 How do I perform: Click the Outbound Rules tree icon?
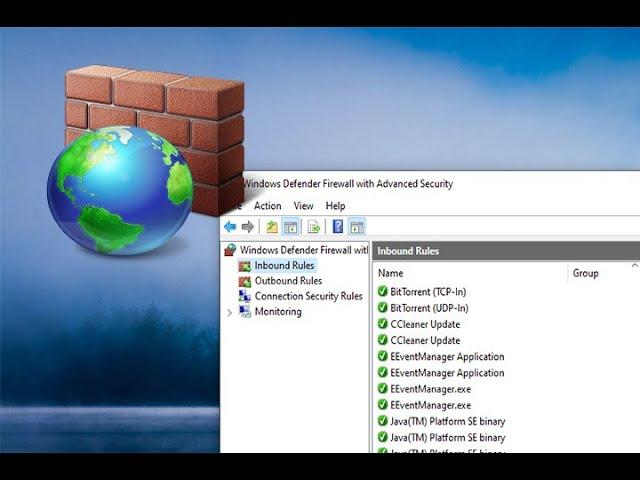(x=244, y=281)
